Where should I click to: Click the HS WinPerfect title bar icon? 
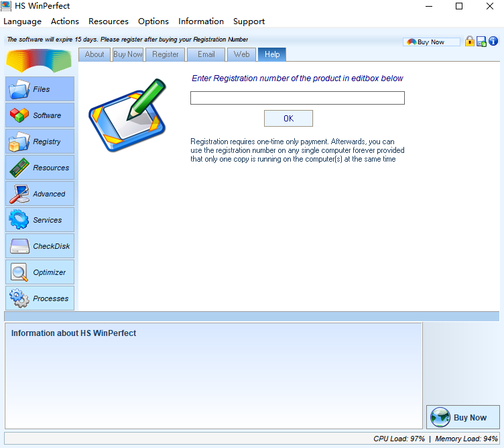click(x=6, y=6)
